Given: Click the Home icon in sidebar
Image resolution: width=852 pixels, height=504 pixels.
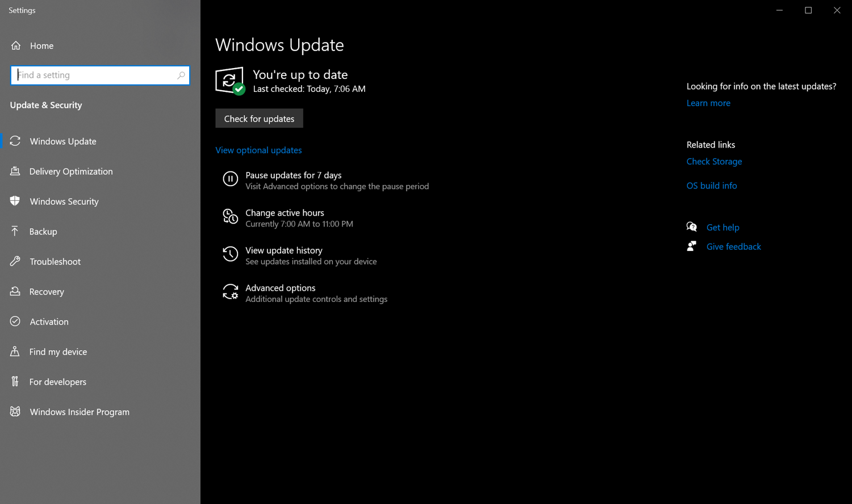Looking at the screenshot, I should coord(16,45).
